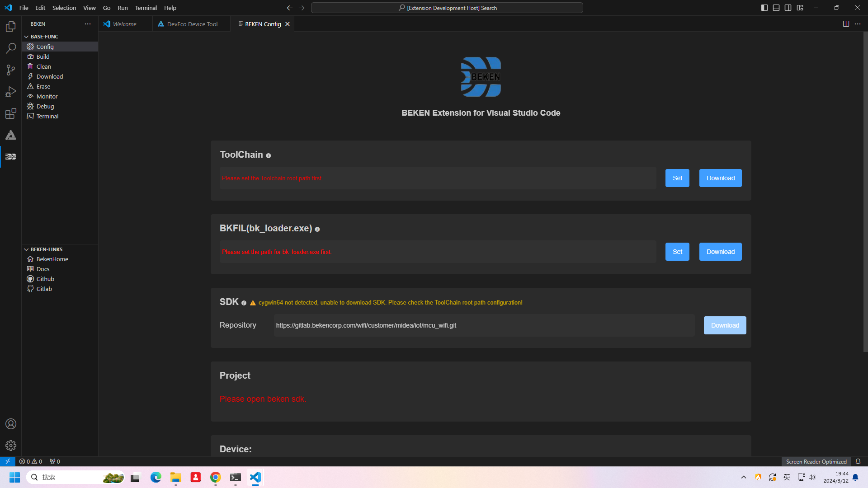Screen dimensions: 868x488
Task: Open the Extensions view
Action: (11, 113)
